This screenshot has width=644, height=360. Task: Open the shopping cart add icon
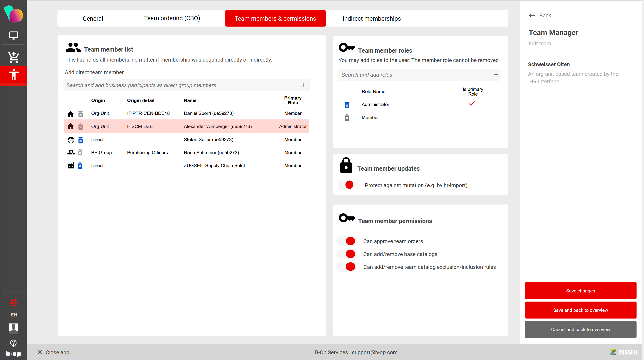coord(14,57)
